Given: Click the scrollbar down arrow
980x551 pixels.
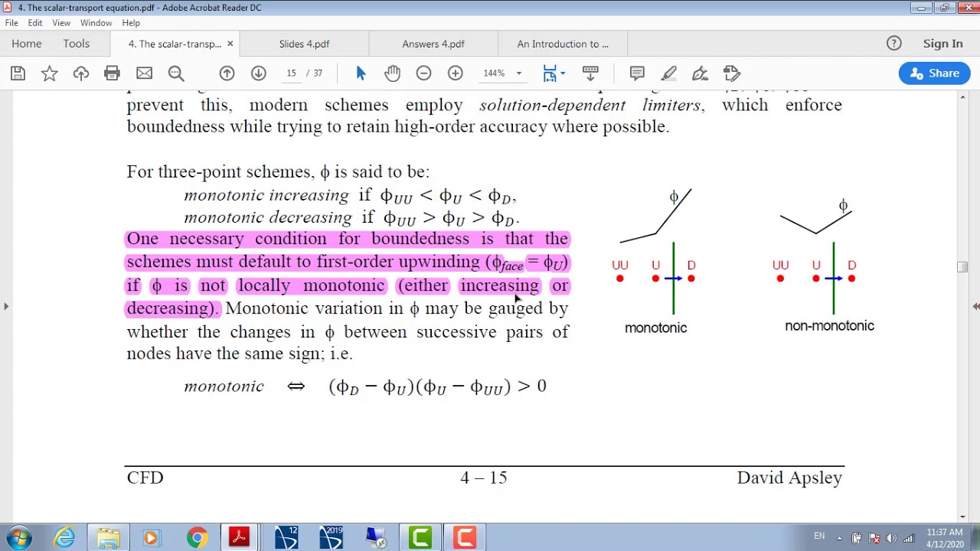Looking at the screenshot, I should click(962, 517).
